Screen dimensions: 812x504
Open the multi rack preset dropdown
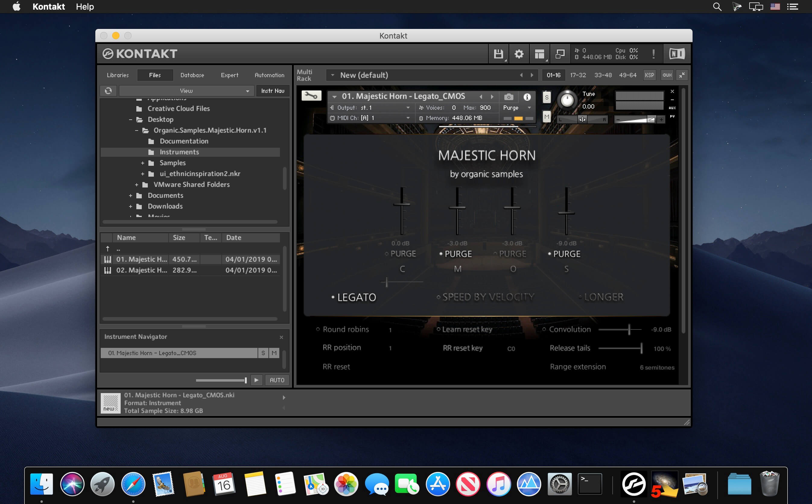point(332,75)
